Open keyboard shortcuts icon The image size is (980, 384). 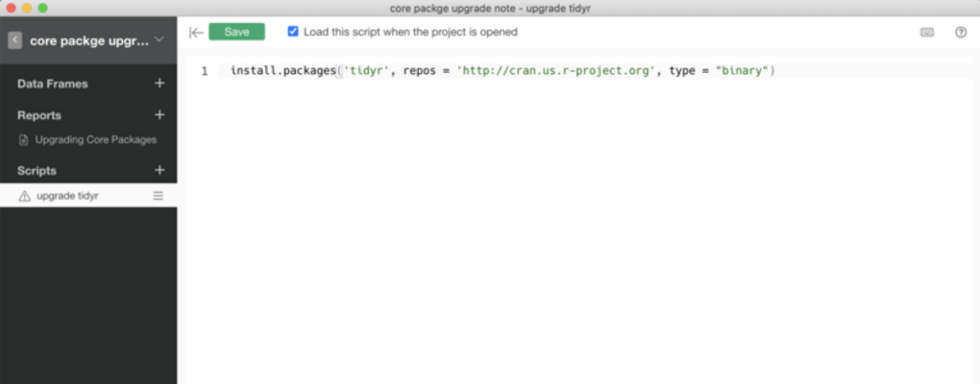pos(927,33)
